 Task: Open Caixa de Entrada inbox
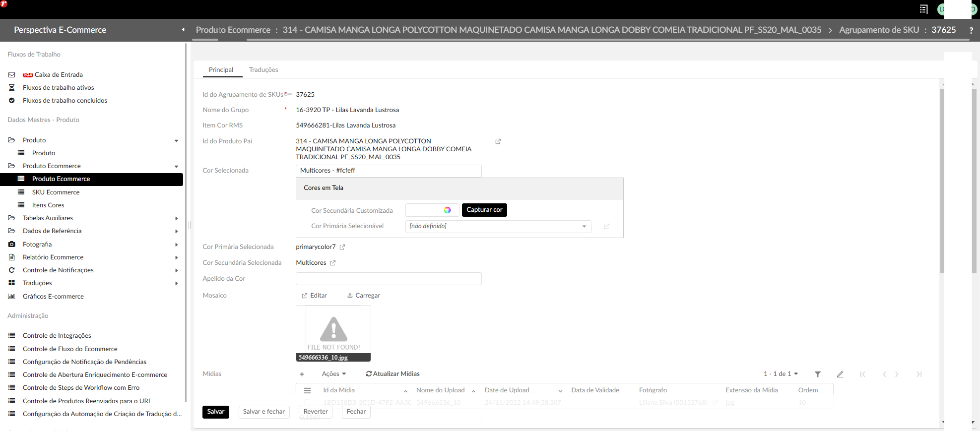click(x=58, y=75)
